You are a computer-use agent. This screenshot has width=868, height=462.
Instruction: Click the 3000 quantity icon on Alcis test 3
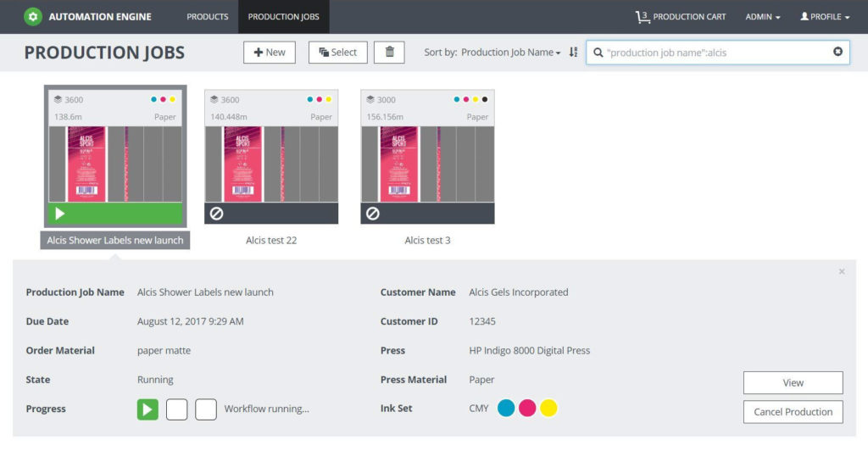(x=370, y=99)
